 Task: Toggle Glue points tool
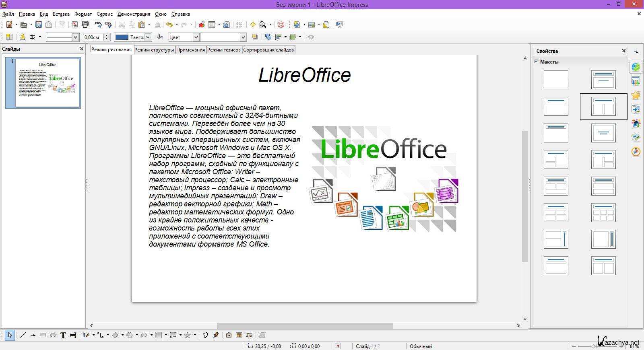click(216, 335)
